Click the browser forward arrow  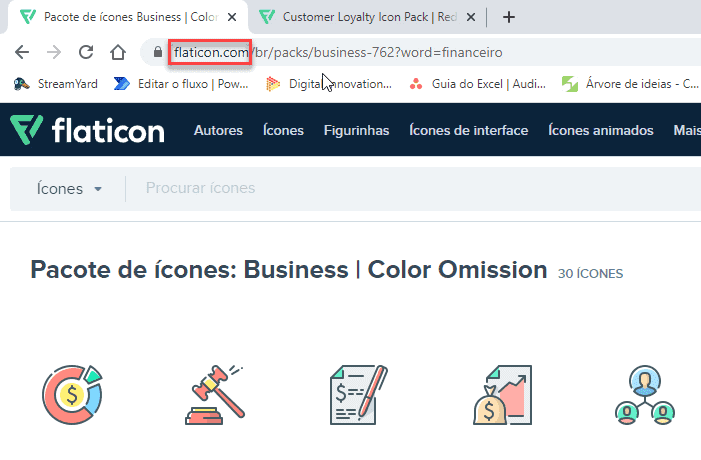coord(54,52)
